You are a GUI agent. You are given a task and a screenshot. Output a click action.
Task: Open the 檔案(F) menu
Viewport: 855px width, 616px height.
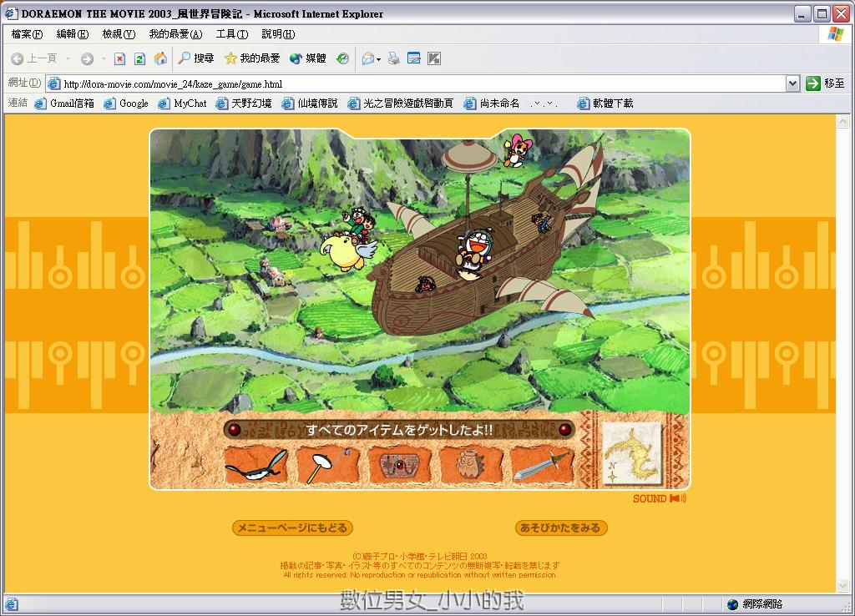pos(27,34)
